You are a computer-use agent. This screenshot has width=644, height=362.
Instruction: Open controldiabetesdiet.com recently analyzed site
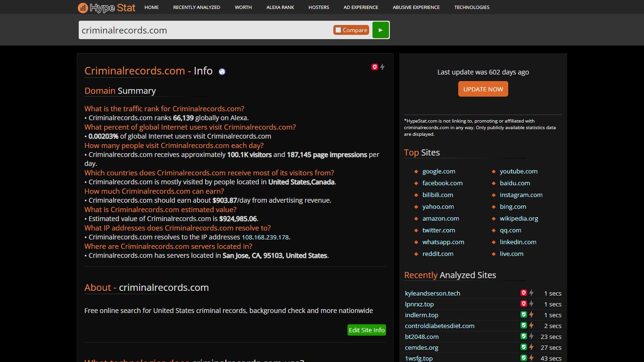440,326
